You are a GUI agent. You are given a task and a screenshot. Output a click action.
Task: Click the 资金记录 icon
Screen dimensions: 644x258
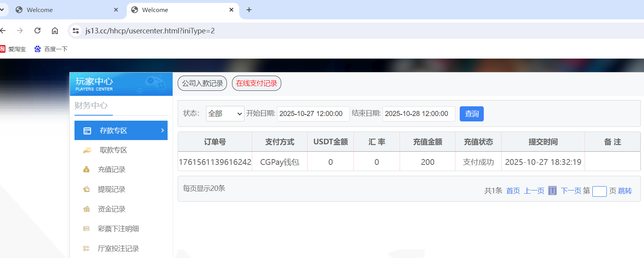tap(86, 209)
